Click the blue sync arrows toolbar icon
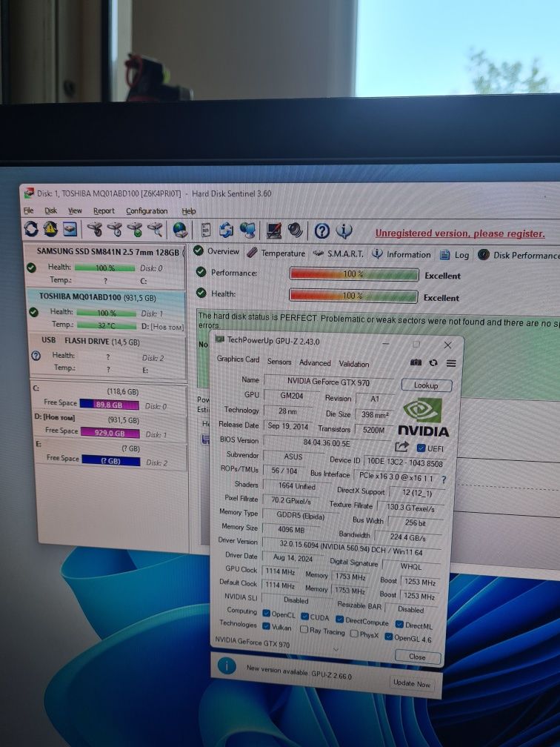This screenshot has width=560, height=747. point(226,230)
